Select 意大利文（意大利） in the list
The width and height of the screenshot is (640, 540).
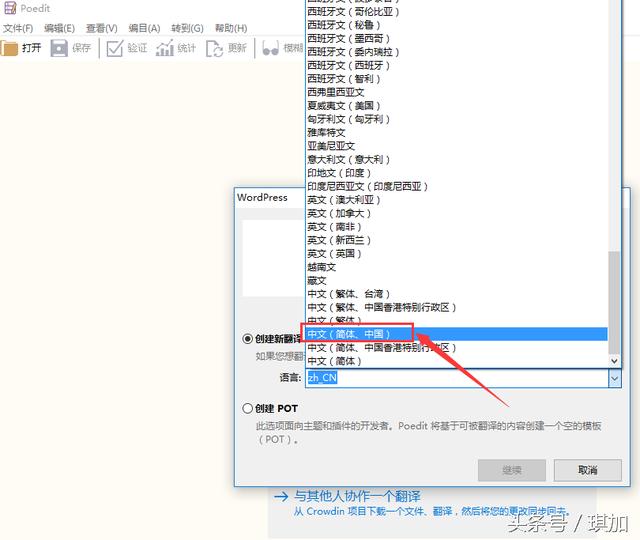[x=457, y=159]
